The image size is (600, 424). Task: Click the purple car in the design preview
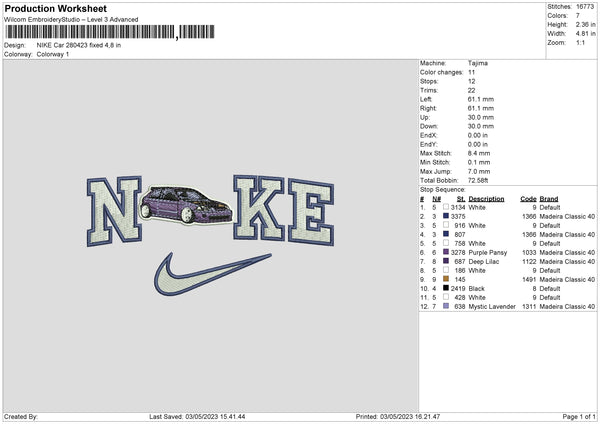(186, 205)
